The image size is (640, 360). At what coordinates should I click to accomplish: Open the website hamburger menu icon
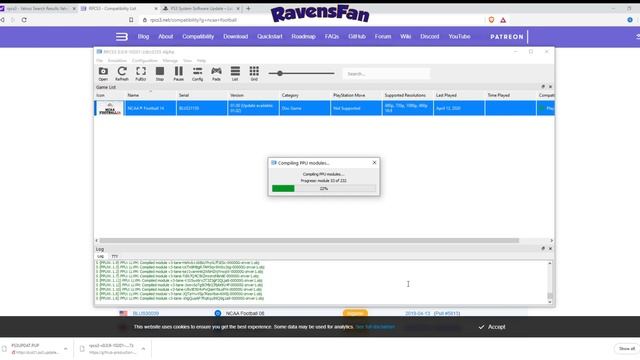tap(122, 37)
